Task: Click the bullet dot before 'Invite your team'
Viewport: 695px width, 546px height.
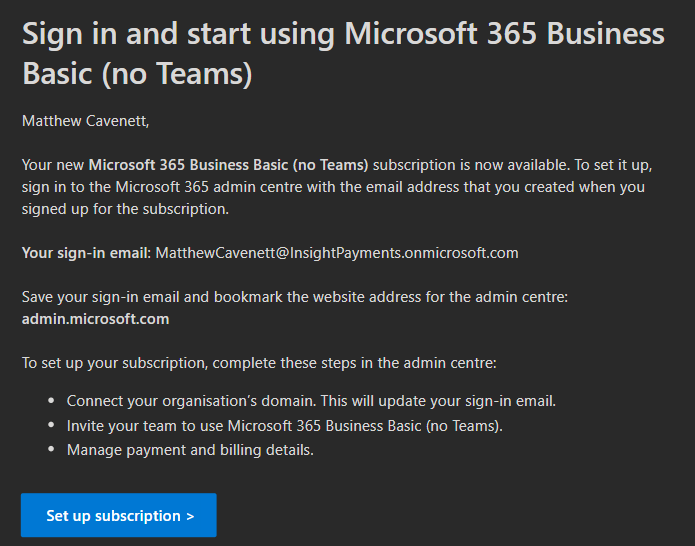Action: click(x=52, y=426)
